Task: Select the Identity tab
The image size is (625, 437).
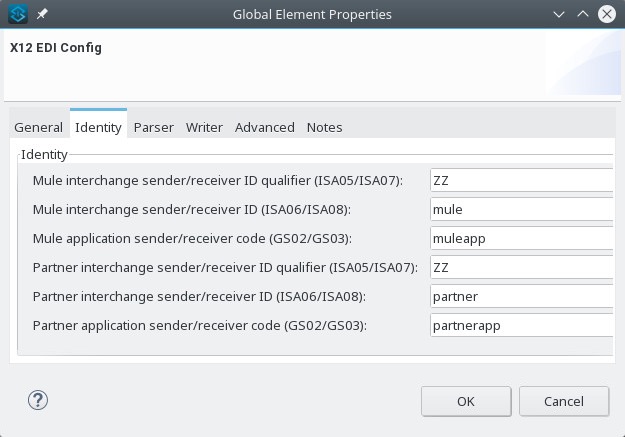Action: coord(98,128)
